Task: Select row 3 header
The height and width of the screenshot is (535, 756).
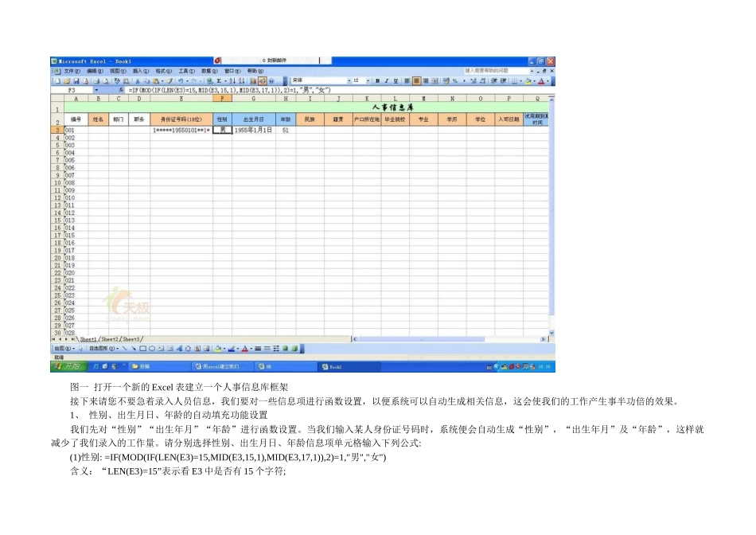Action: click(57, 130)
